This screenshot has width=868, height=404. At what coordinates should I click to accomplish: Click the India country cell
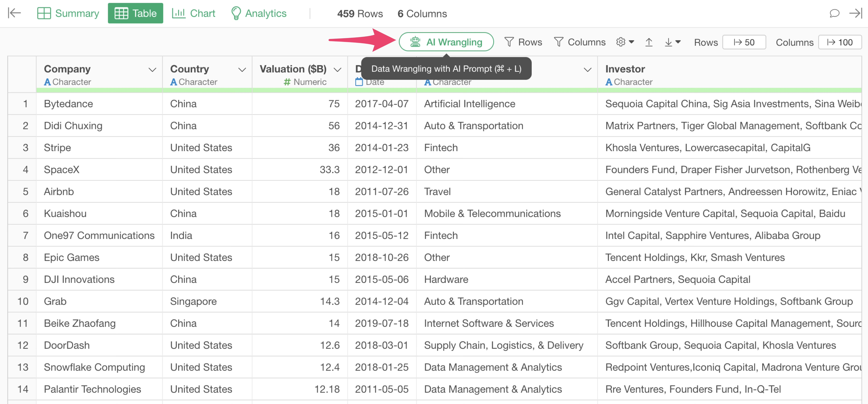click(207, 235)
